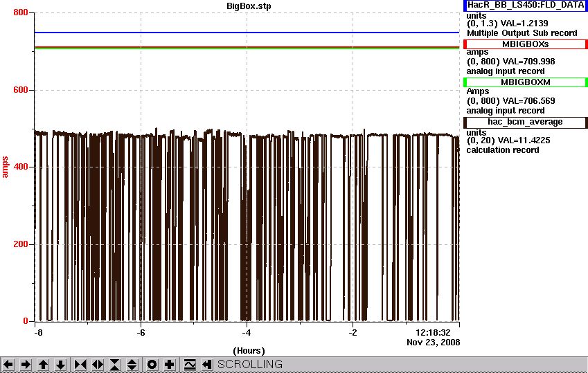588x373 pixels.
Task: Click the -8 x-axis tick label
Action: coord(38,333)
